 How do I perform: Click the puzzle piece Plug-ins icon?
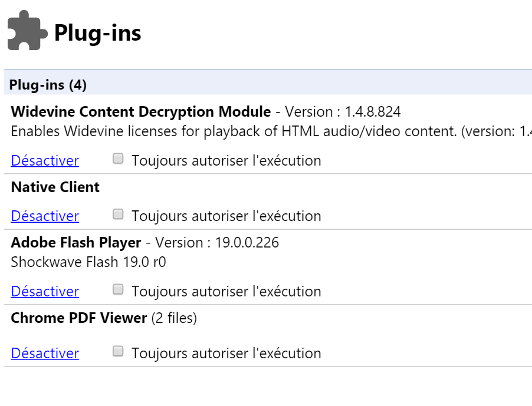tap(27, 30)
